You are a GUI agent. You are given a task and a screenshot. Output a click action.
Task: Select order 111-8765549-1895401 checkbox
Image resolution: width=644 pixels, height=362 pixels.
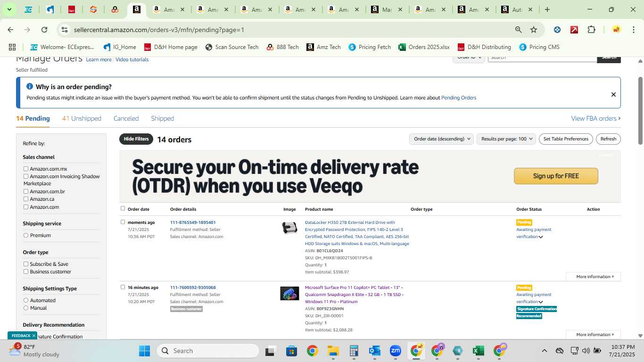coord(123,222)
